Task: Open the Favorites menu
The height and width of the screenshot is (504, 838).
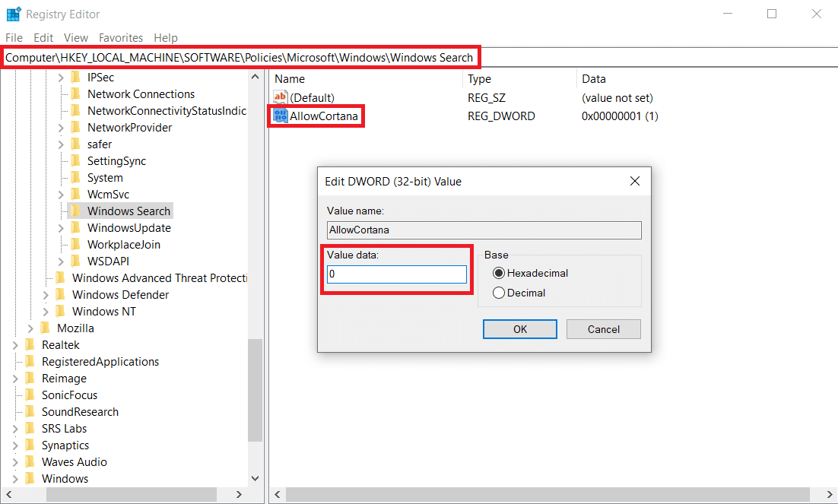Action: pos(120,37)
